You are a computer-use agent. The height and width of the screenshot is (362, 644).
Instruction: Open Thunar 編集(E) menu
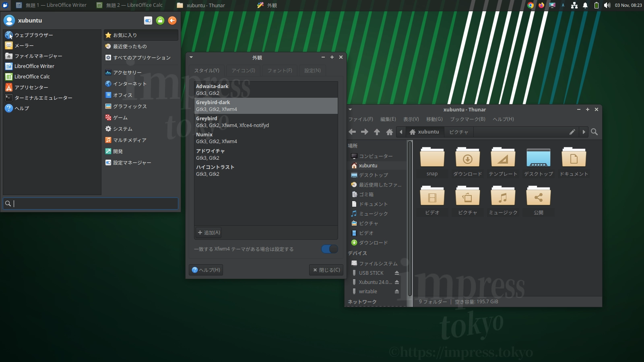(388, 119)
